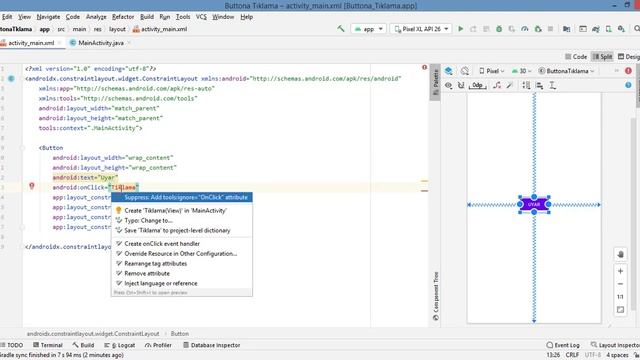Click the blue help icon in design panel
640x360 pixels.
click(628, 85)
